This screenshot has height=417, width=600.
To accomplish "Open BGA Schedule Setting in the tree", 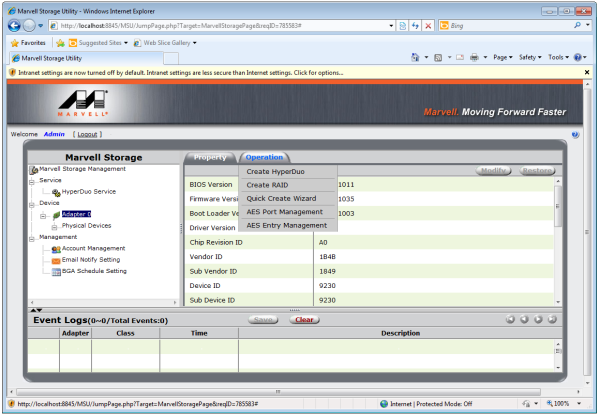I will click(94, 271).
